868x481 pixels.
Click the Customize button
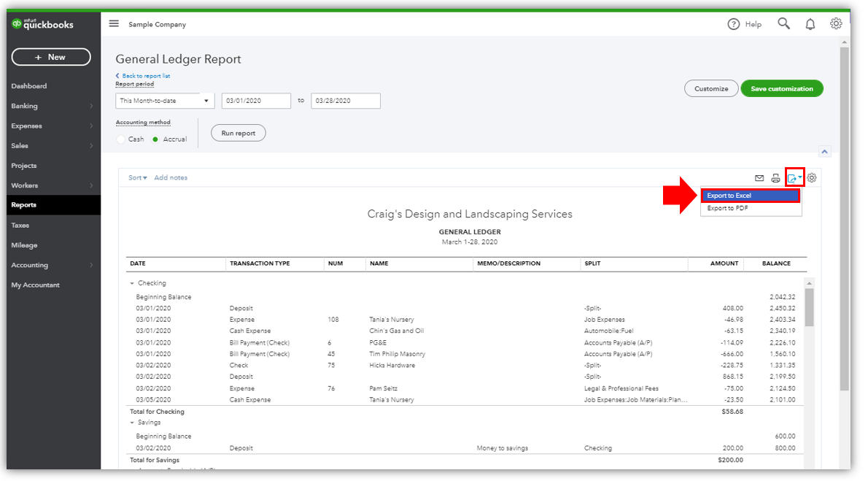(711, 88)
